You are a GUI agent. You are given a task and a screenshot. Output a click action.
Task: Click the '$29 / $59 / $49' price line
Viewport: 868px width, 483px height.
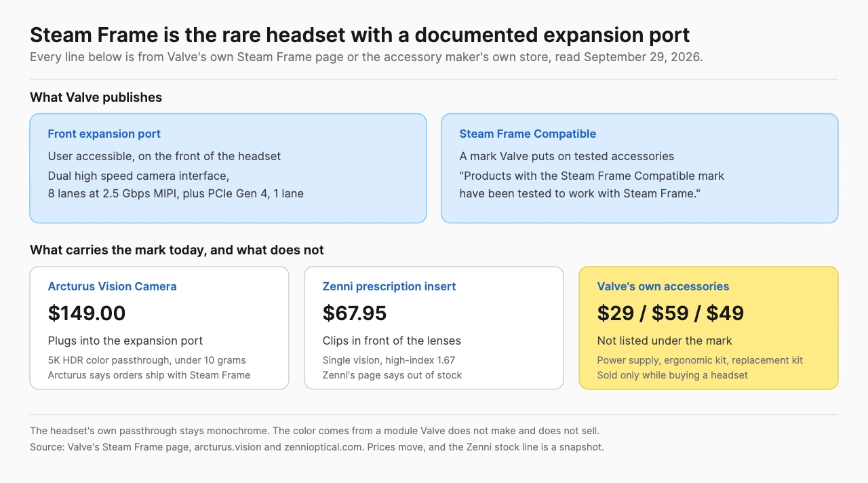(671, 313)
